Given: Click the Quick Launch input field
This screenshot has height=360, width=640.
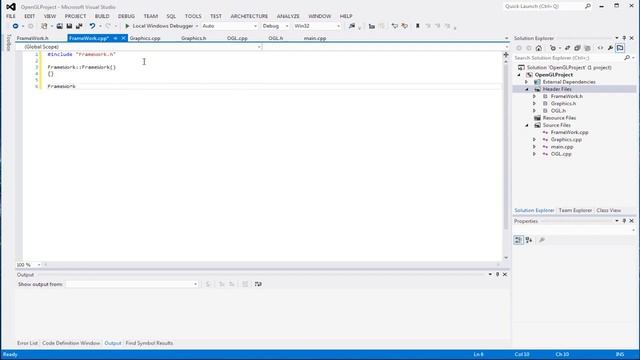Looking at the screenshot, I should pyautogui.click(x=544, y=7).
